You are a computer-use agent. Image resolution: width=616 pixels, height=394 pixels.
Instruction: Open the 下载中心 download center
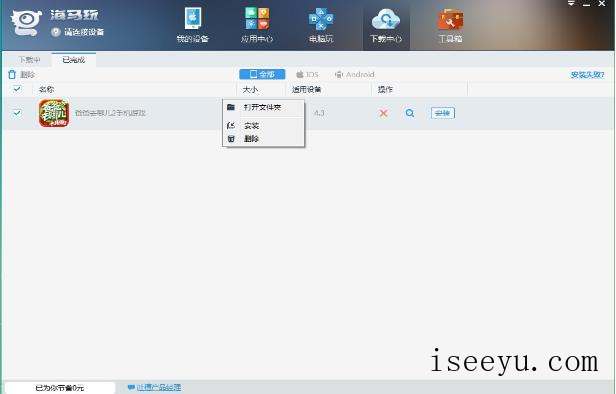[386, 25]
